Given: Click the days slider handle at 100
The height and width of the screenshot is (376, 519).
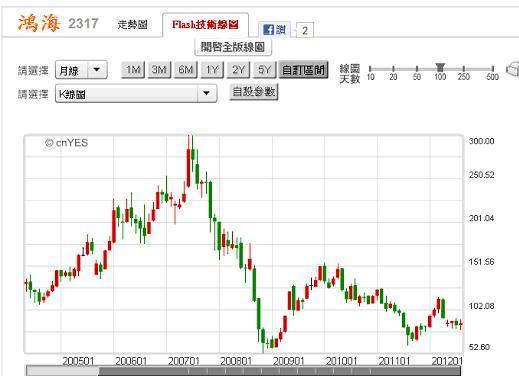Looking at the screenshot, I should (x=440, y=67).
